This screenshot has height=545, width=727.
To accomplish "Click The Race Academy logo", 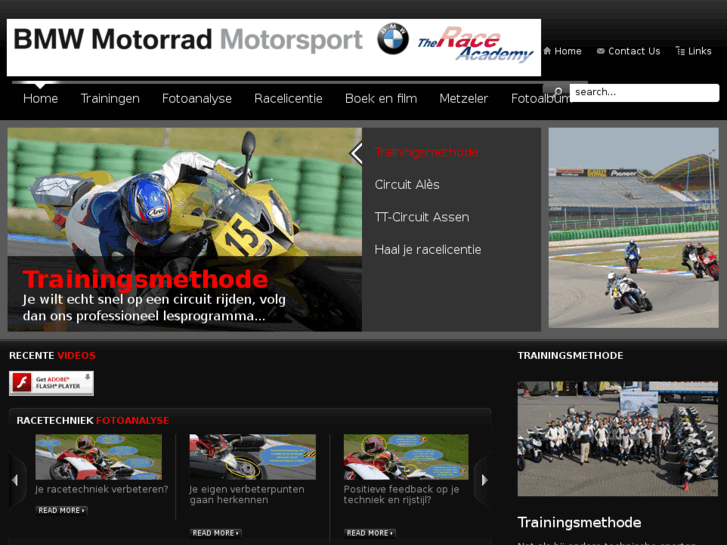I will 476,45.
